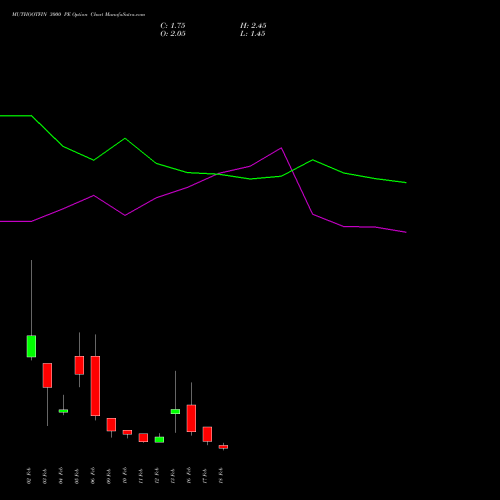
Task: Select the red candlestick for 05 Feb
Action: 79,365
